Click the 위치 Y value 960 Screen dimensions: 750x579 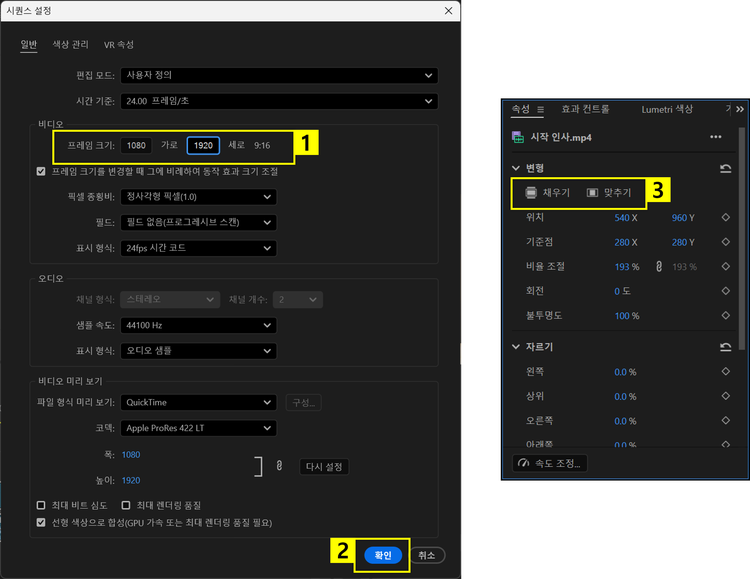pos(679,218)
